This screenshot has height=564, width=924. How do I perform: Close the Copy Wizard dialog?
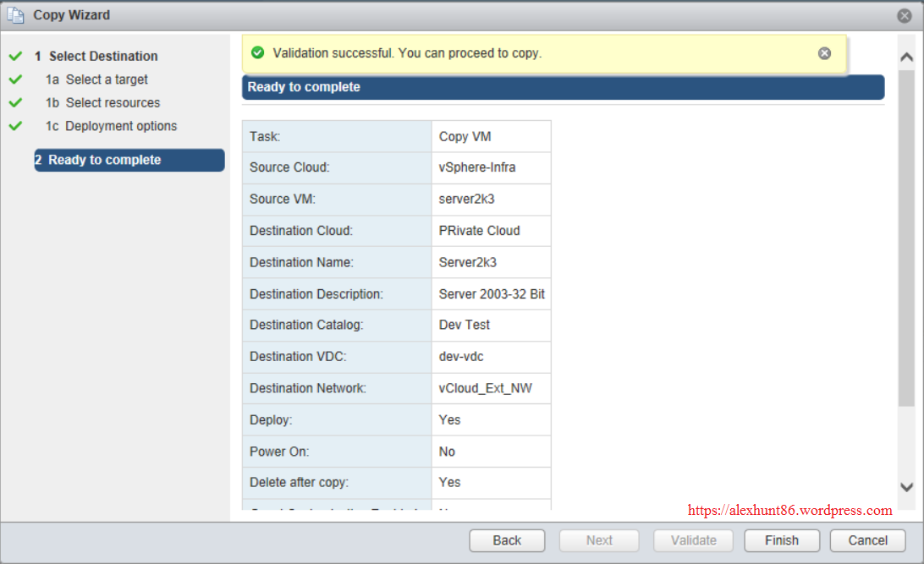tap(905, 15)
